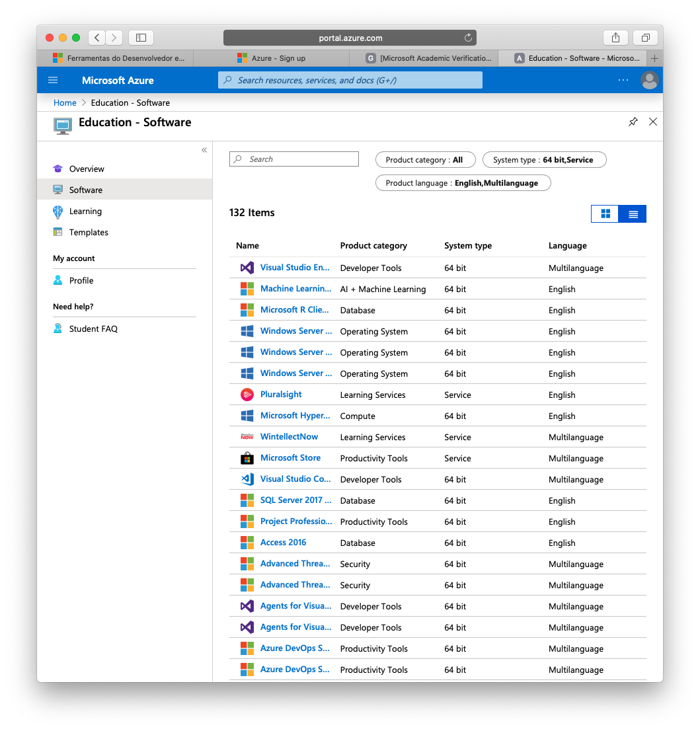Toggle Safari sidebar button
Viewport: 700px width, 731px height.
point(141,38)
